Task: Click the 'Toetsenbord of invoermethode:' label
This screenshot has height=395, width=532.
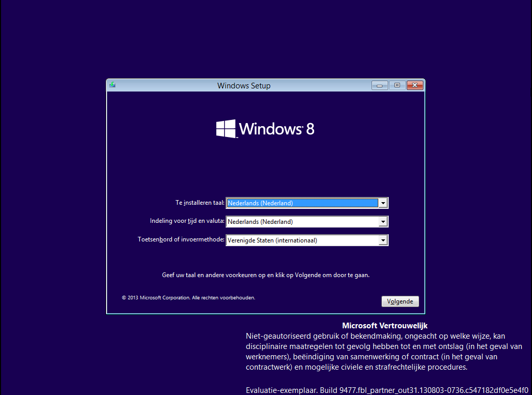Action: (181, 239)
